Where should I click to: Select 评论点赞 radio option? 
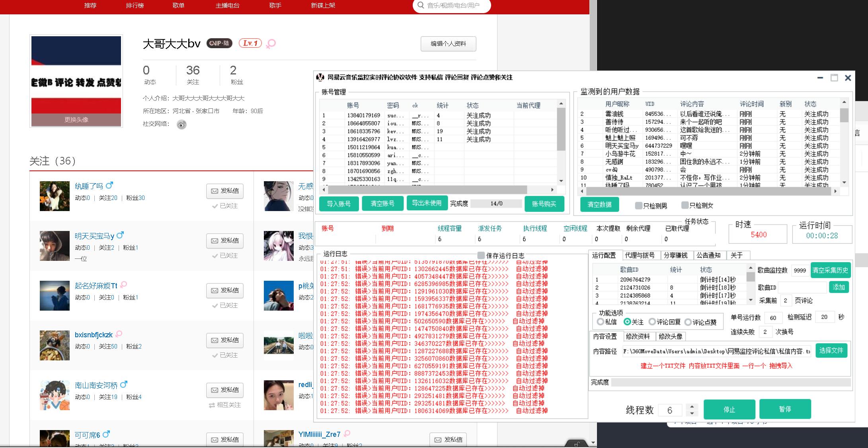click(x=688, y=322)
